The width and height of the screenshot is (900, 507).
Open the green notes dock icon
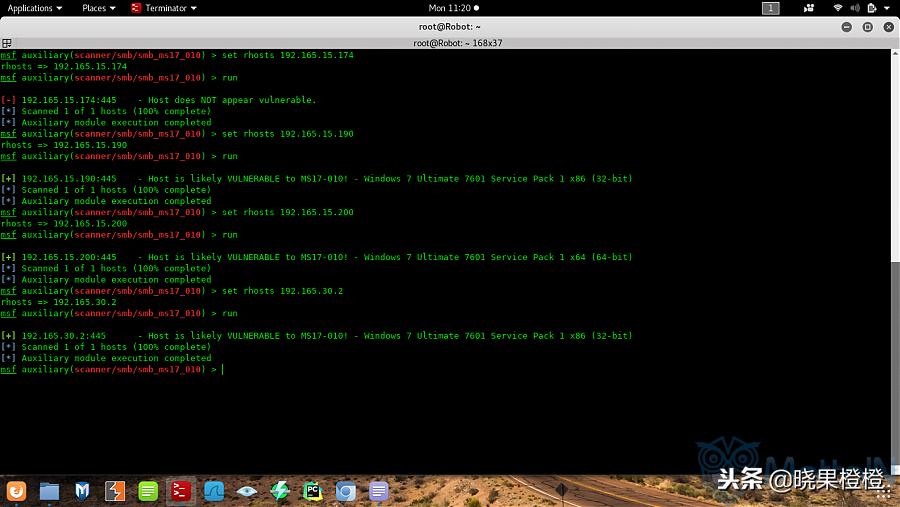148,491
